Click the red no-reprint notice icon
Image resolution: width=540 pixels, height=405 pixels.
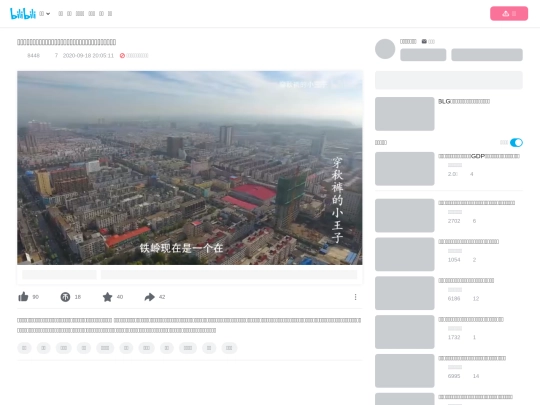click(x=122, y=55)
